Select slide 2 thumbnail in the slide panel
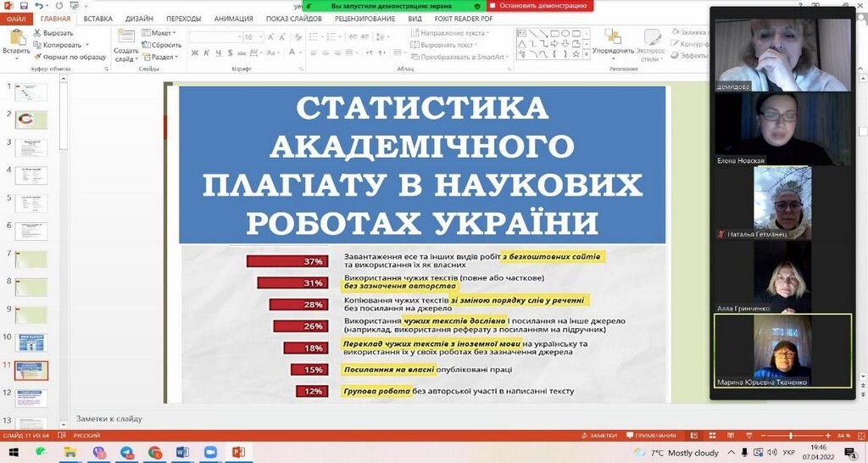The image size is (868, 463). tap(31, 120)
